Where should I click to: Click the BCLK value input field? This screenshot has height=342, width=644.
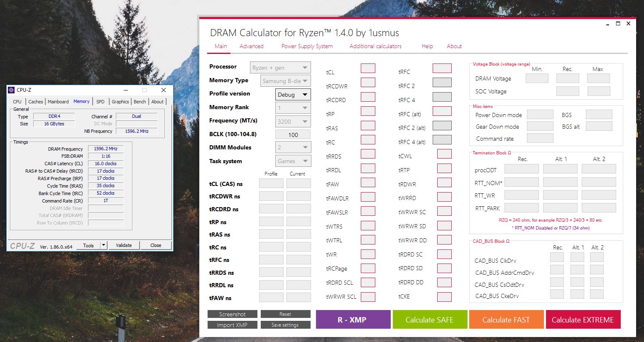pyautogui.click(x=293, y=134)
